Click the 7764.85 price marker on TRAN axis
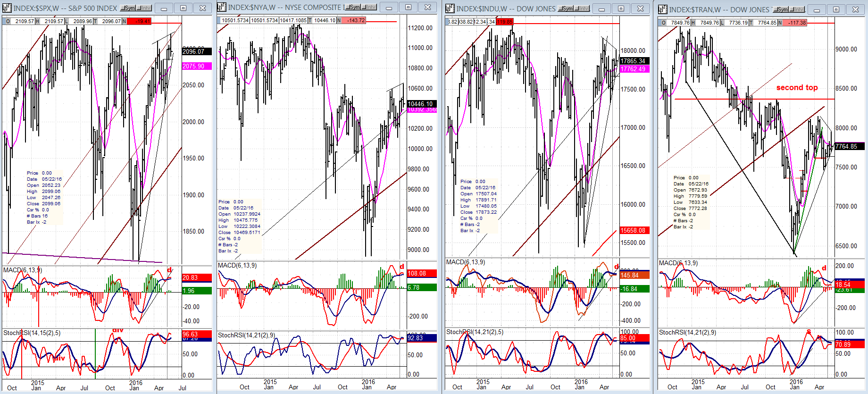 click(x=850, y=146)
